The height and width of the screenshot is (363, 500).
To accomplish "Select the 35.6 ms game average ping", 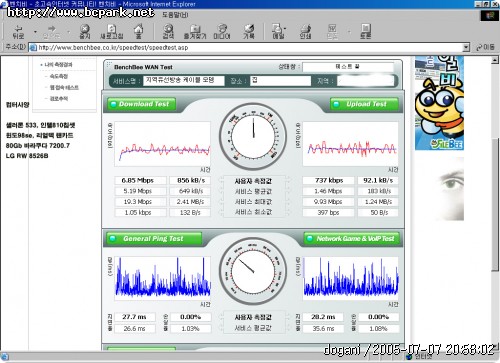I will tap(323, 329).
